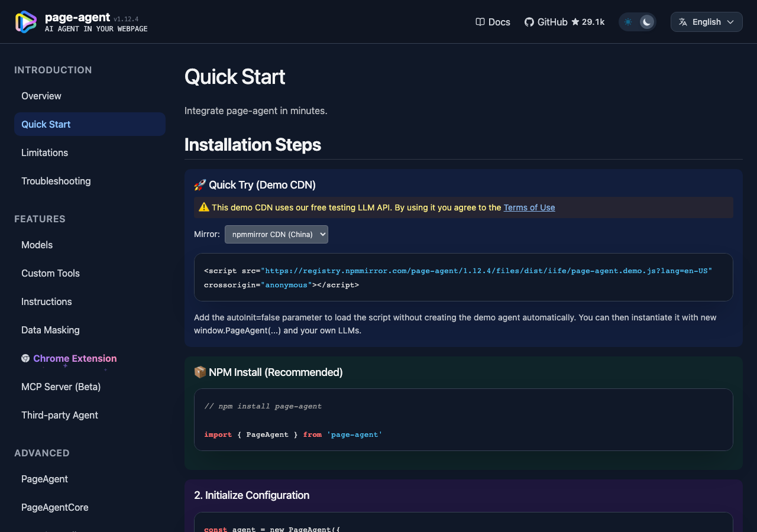Open the English language dropdown
Viewport: 757px width, 532px height.
[707, 22]
